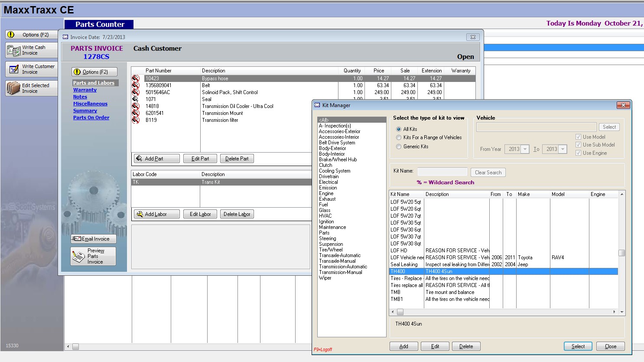
Task: Select the Seal Leaking kit row
Action: [504, 264]
